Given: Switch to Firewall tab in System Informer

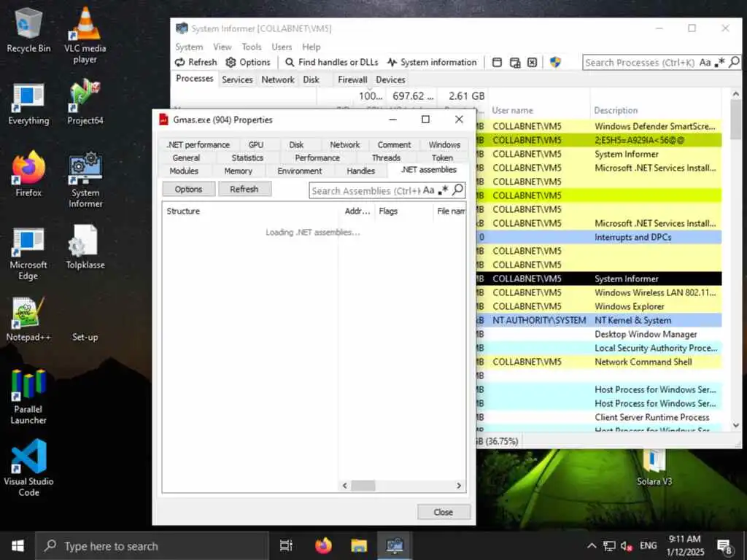Looking at the screenshot, I should (352, 79).
